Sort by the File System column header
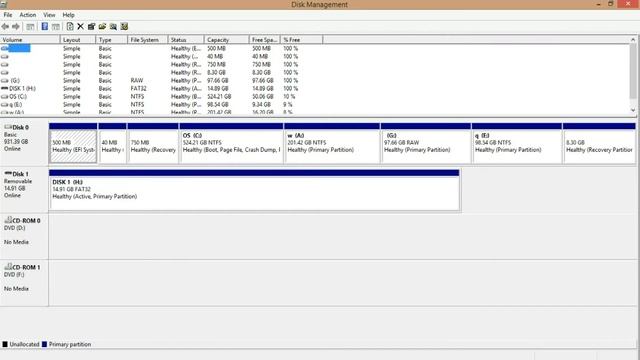Viewport: 640px width, 360px height. pos(147,40)
